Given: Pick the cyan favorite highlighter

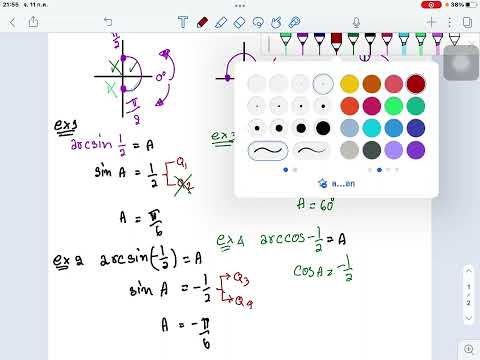Looking at the screenshot, I should (x=404, y=43).
